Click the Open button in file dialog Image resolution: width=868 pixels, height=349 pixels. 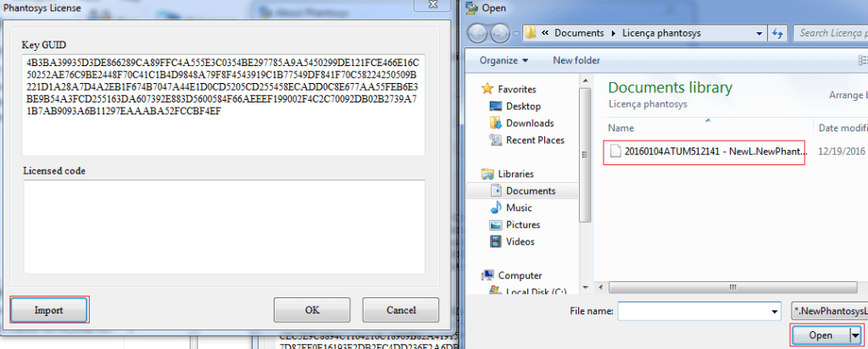point(821,335)
